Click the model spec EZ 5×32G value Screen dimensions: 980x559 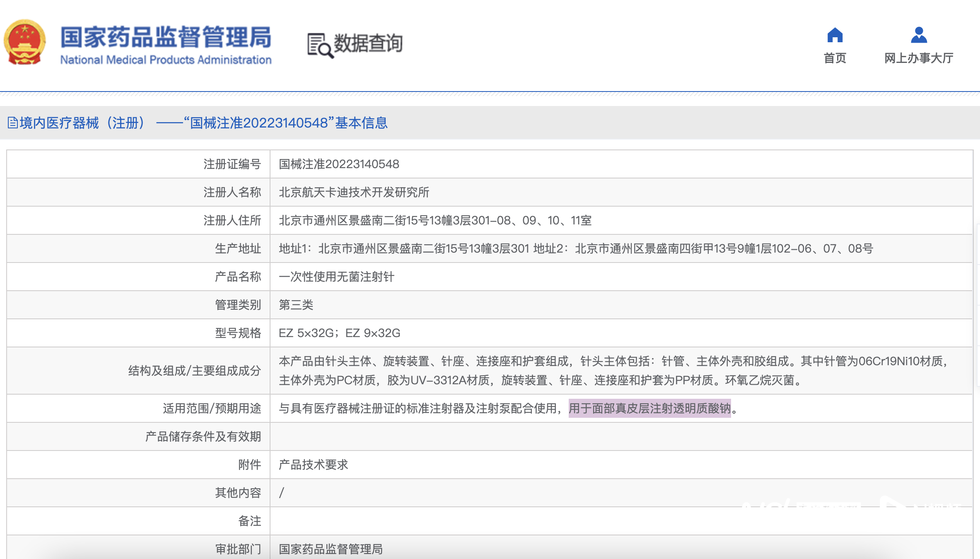(307, 333)
